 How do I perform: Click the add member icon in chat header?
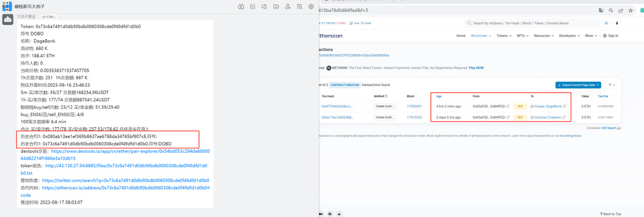tap(288, 6)
